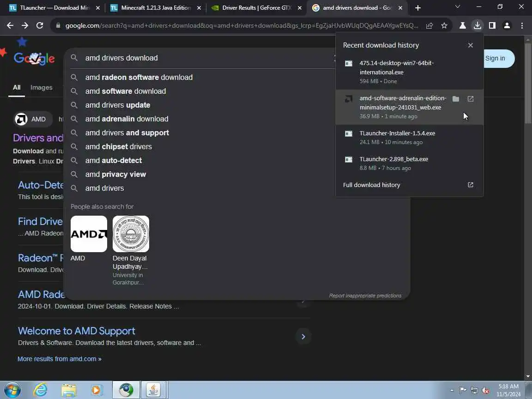Open the Java application on taskbar

(x=153, y=390)
